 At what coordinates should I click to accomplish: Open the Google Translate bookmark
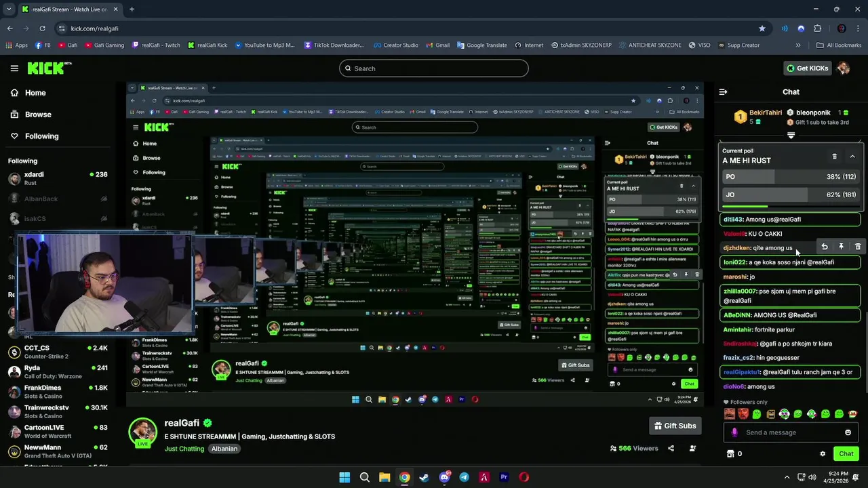pyautogui.click(x=481, y=45)
